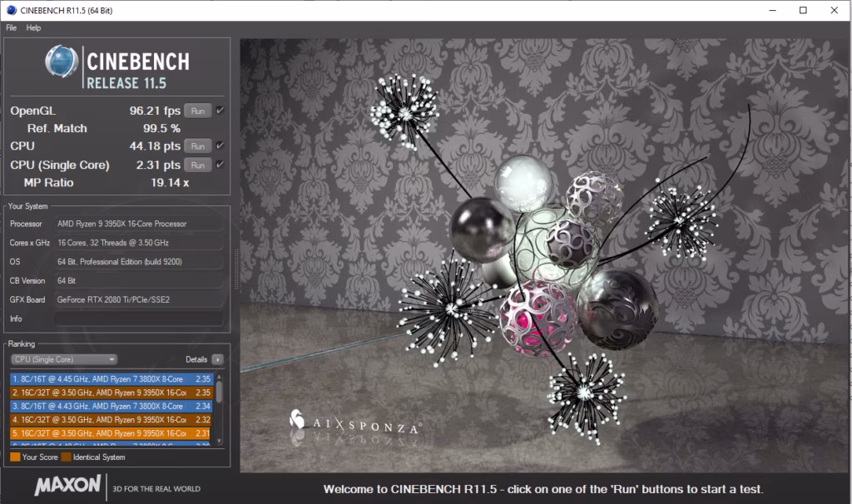Select ranking row 2 Ryzen 9 3950X 2.35
Viewport: 852px width, 504px height.
pyautogui.click(x=111, y=393)
